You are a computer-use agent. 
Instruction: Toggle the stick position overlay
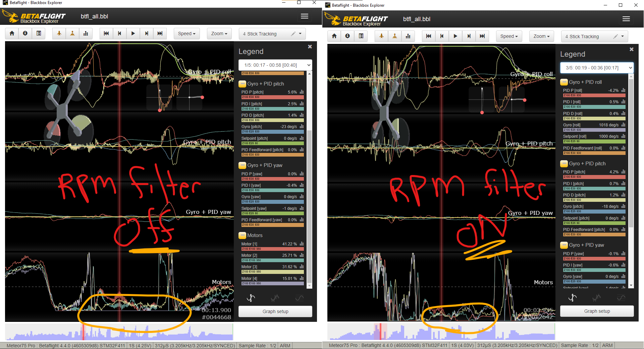(x=72, y=34)
